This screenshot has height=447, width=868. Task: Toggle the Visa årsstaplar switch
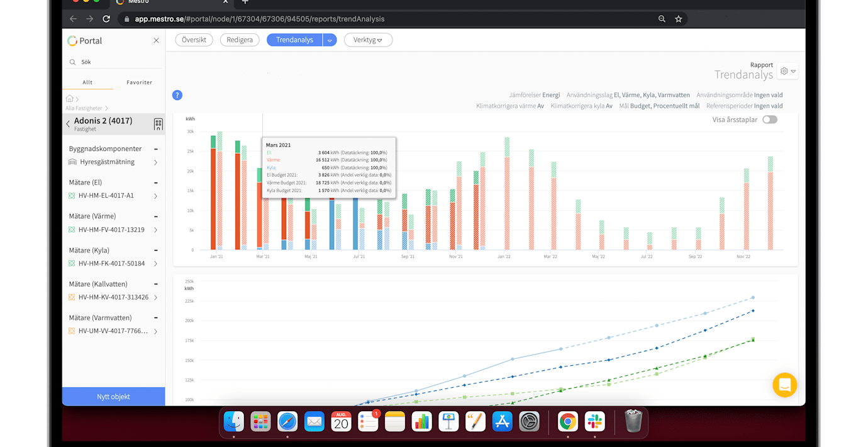[770, 120]
